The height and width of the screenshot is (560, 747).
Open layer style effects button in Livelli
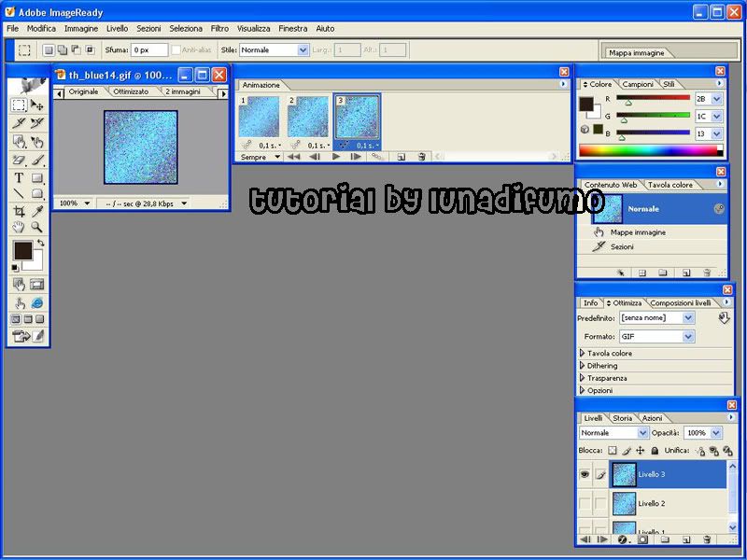pos(623,539)
